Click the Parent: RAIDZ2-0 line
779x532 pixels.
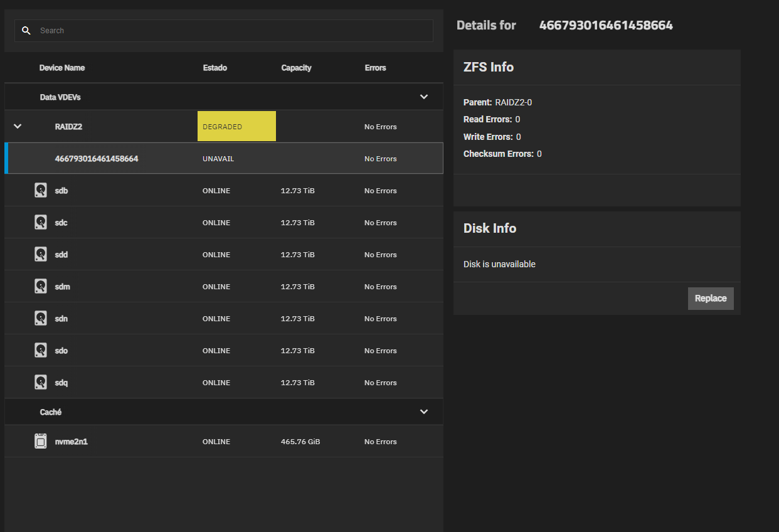tap(497, 102)
